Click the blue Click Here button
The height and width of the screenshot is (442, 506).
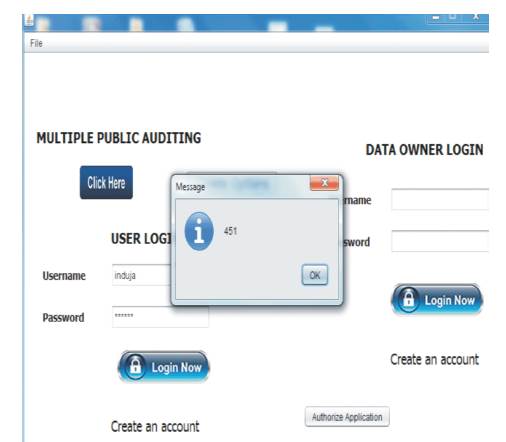106,182
